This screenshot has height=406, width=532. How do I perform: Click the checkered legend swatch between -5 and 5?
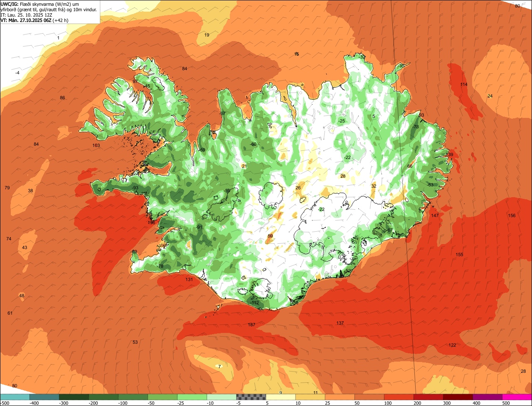[x=251, y=397]
